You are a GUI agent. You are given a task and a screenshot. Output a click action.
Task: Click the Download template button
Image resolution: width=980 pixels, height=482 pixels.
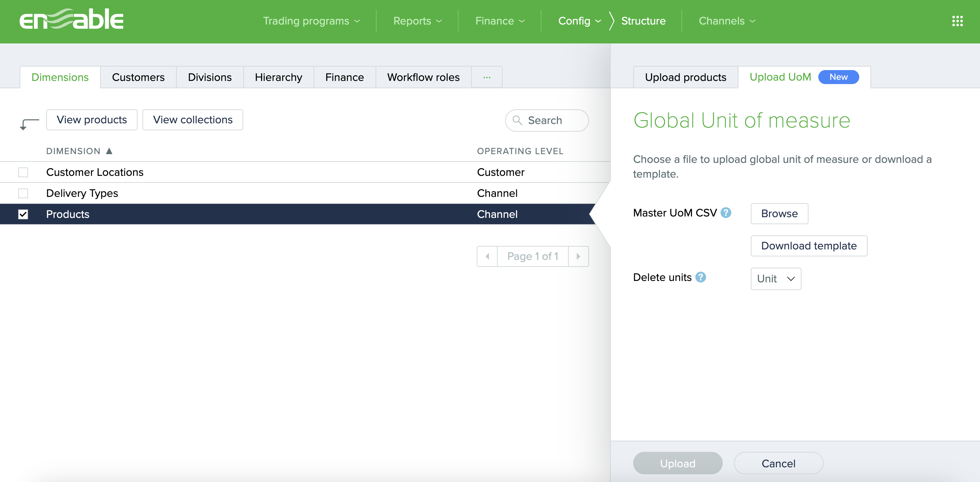pos(809,246)
